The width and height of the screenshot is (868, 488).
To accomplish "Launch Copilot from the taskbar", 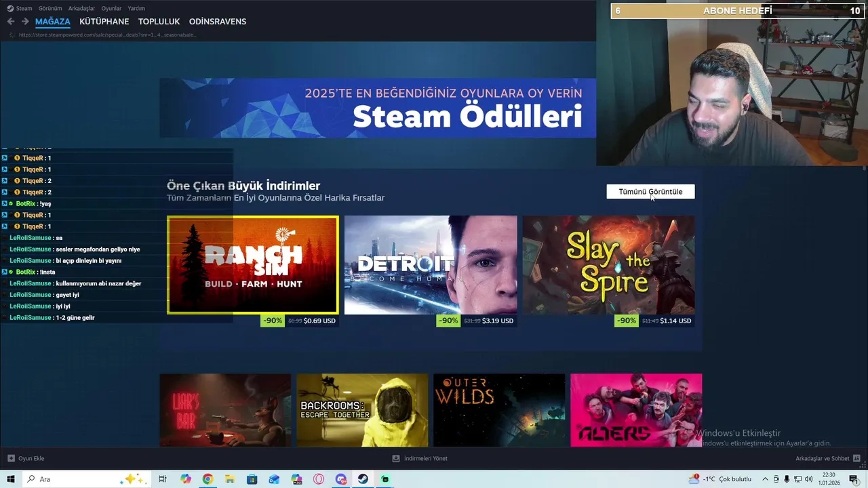I will (x=186, y=479).
